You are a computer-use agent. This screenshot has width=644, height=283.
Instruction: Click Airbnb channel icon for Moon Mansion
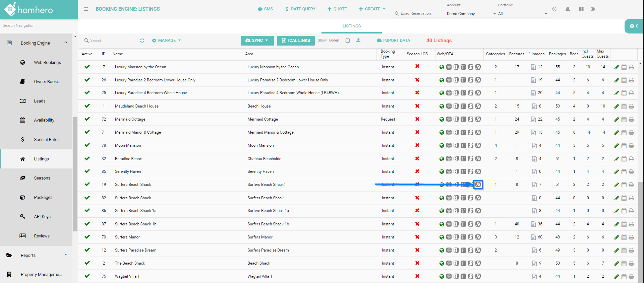[449, 145]
